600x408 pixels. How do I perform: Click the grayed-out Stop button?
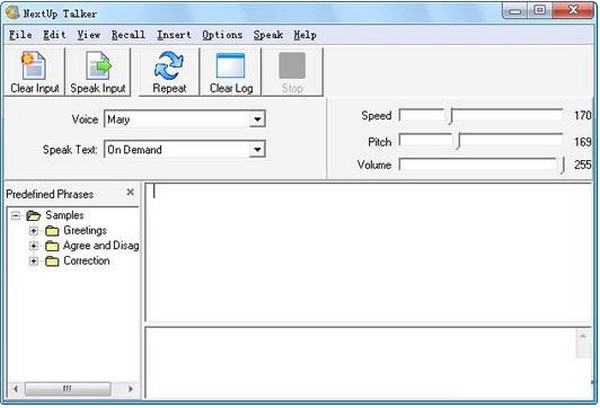(x=292, y=72)
